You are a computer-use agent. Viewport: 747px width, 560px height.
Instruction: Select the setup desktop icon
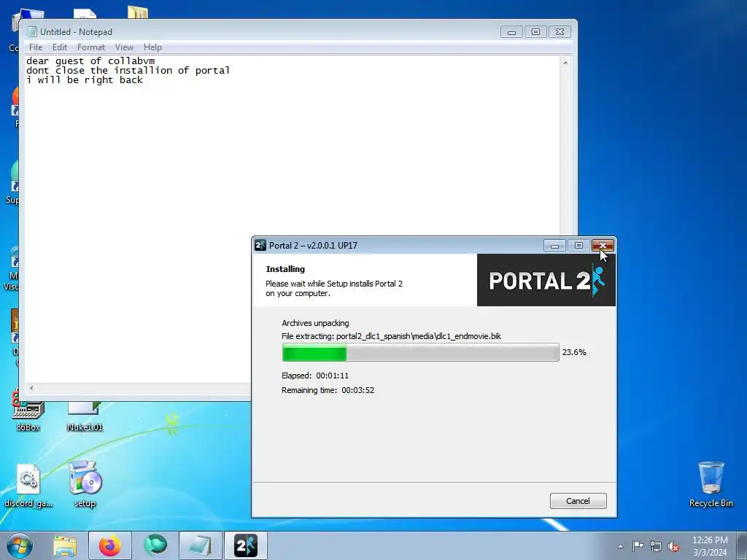[85, 484]
